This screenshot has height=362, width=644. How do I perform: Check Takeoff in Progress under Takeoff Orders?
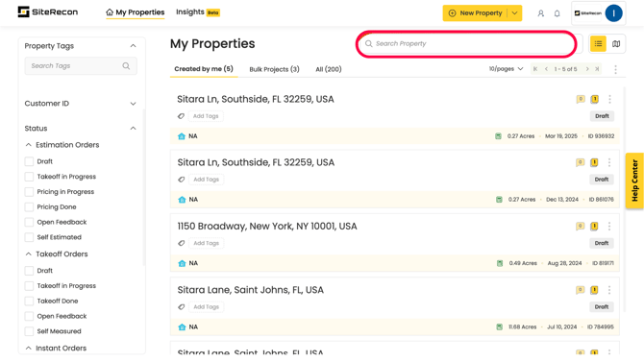coord(29,285)
